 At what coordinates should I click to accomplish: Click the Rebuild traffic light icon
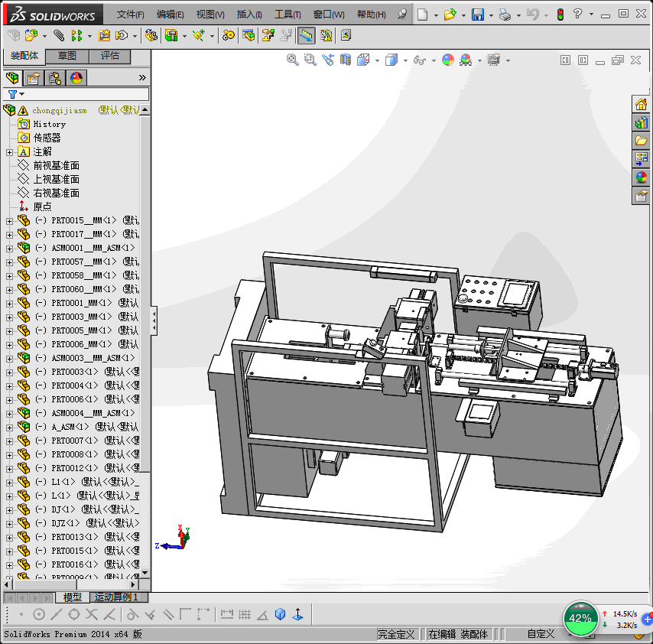(560, 15)
